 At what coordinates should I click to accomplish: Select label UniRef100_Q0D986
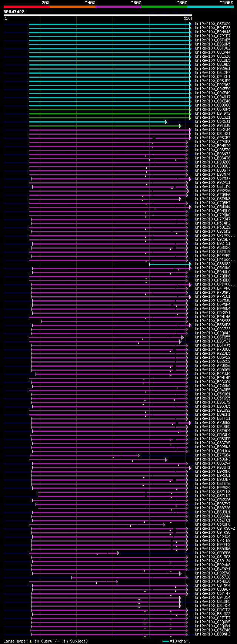click(x=213, y=105)
